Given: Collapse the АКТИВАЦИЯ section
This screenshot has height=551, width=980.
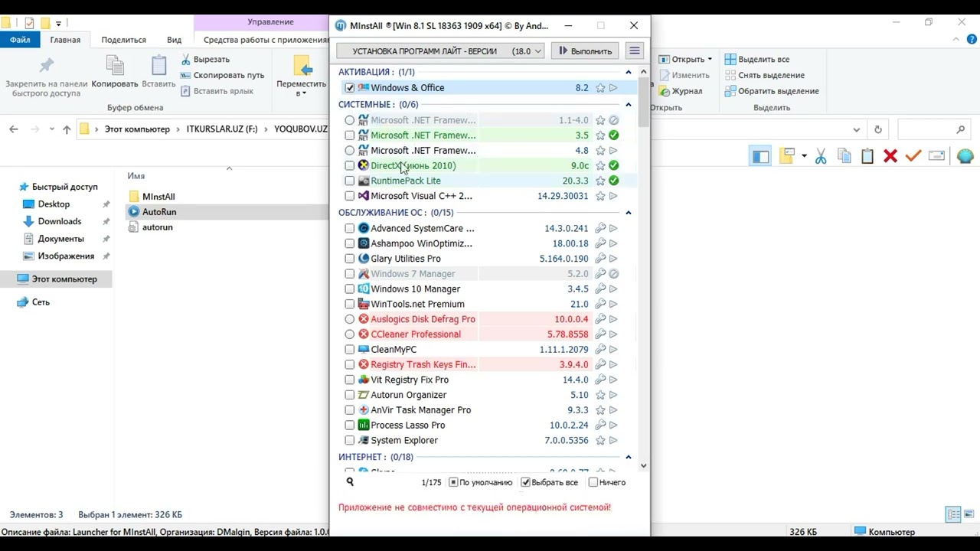Looking at the screenshot, I should [629, 73].
